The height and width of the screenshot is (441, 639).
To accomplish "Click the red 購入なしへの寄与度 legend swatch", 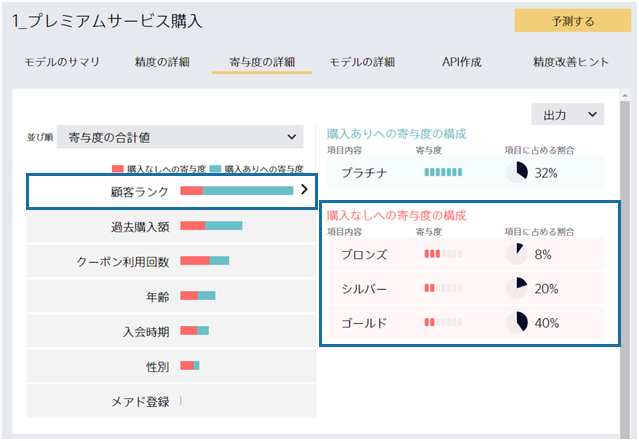I will 118,169.
